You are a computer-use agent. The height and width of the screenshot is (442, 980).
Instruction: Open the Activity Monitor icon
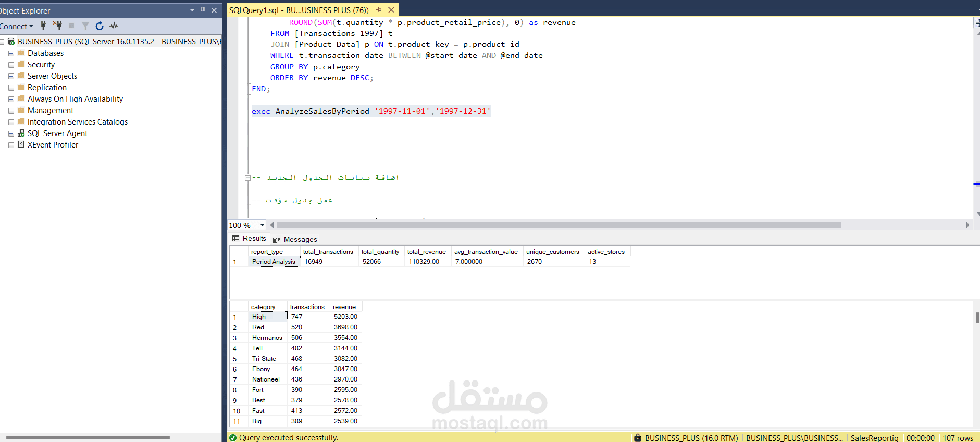click(x=114, y=26)
